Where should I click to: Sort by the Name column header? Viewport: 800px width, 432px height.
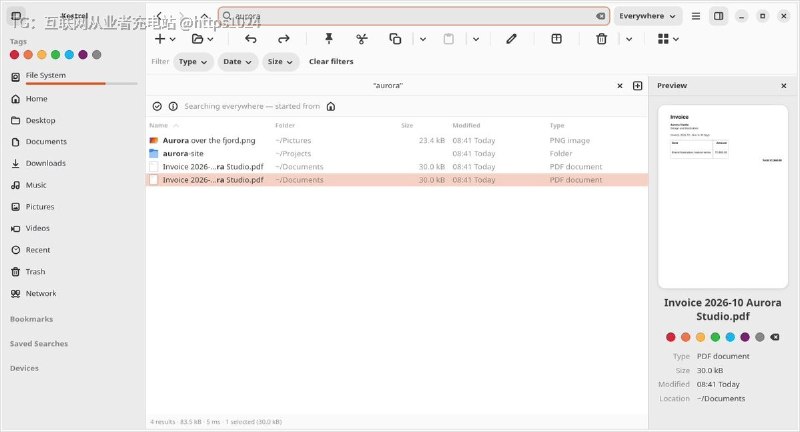click(159, 125)
